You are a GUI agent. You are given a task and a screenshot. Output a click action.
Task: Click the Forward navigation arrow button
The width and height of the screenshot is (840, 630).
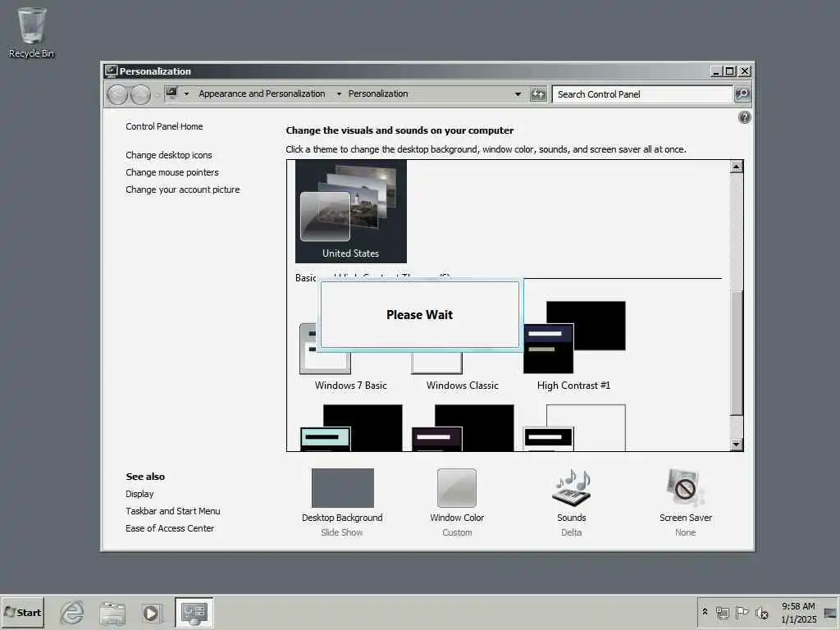140,95
